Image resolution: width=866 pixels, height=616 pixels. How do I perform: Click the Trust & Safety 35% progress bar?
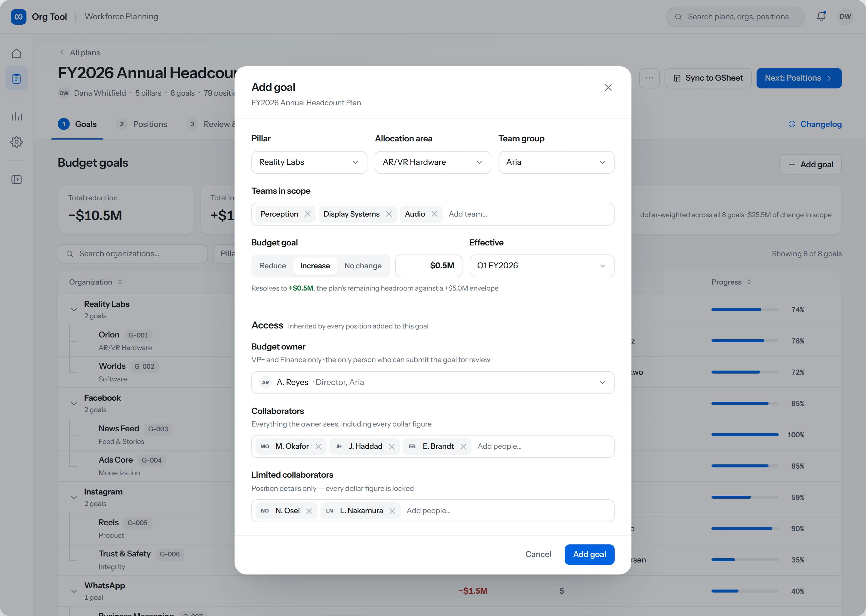coord(745,560)
